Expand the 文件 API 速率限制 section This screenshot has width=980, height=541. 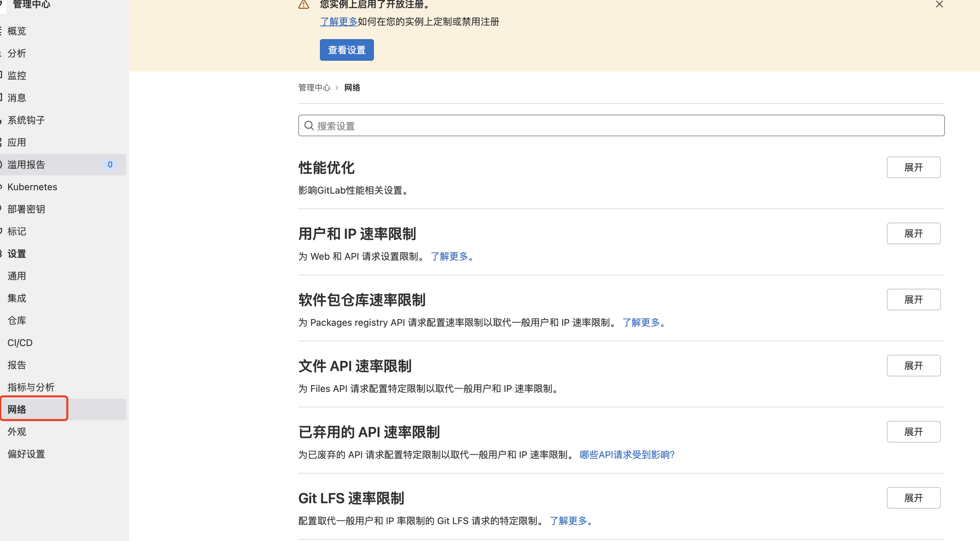913,366
